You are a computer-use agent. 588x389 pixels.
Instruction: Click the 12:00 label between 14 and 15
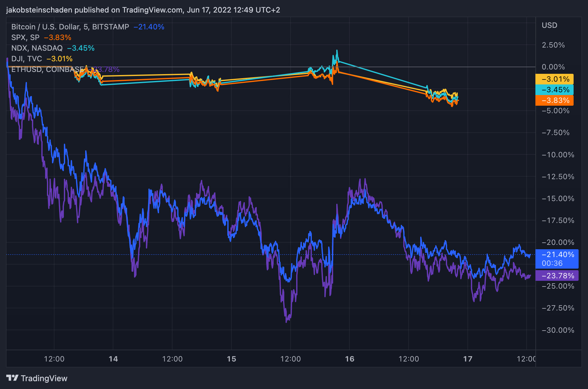pyautogui.click(x=173, y=359)
